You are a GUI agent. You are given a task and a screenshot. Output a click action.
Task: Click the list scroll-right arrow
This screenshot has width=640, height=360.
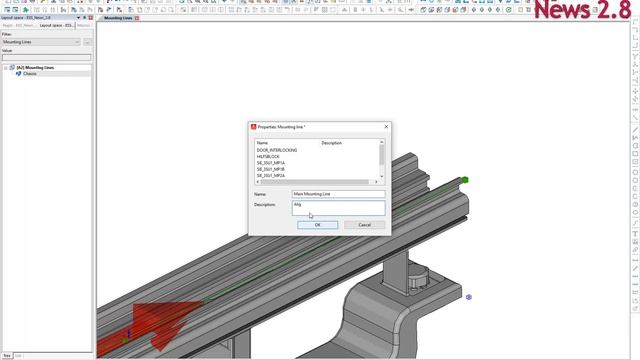[x=376, y=182]
